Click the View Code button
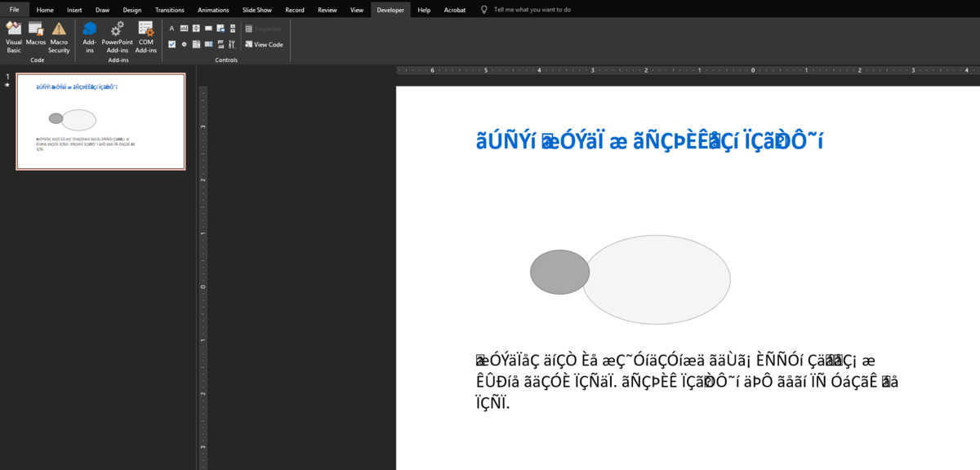Viewport: 980px width, 470px height. tap(264, 44)
